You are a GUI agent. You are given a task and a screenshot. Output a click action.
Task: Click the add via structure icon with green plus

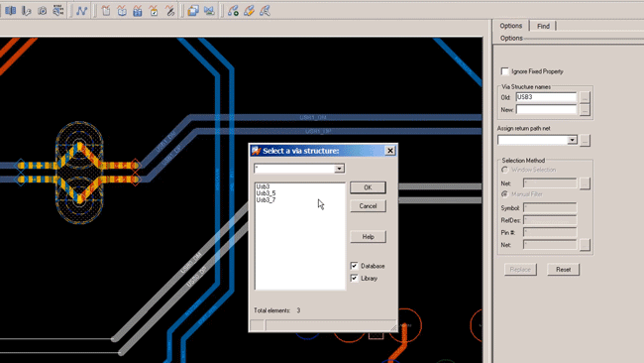[233, 11]
